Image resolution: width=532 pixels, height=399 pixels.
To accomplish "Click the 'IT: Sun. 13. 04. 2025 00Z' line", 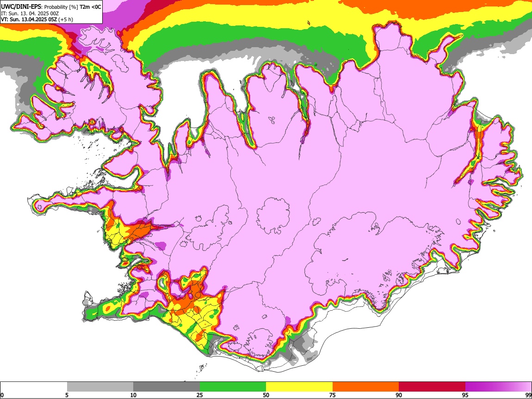I will (x=30, y=13).
